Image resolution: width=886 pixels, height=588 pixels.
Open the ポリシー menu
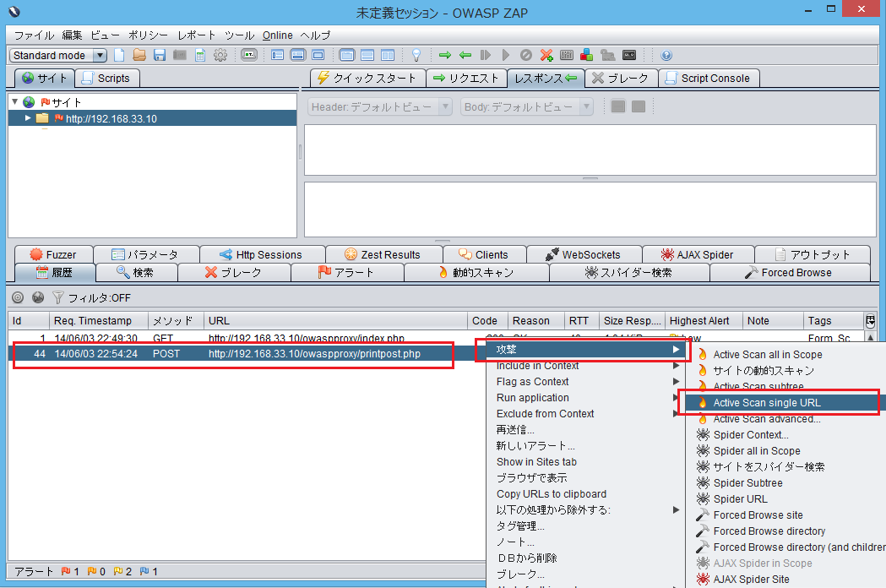point(148,35)
